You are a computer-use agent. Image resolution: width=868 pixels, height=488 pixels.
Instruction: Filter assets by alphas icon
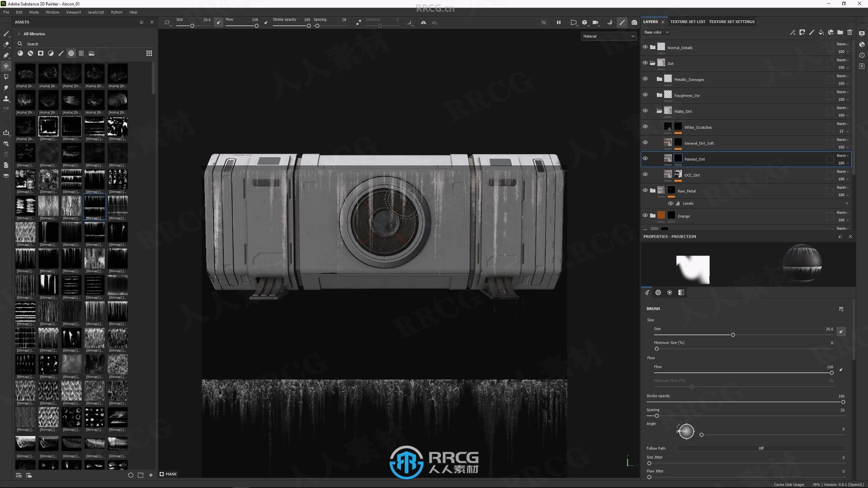coord(71,53)
